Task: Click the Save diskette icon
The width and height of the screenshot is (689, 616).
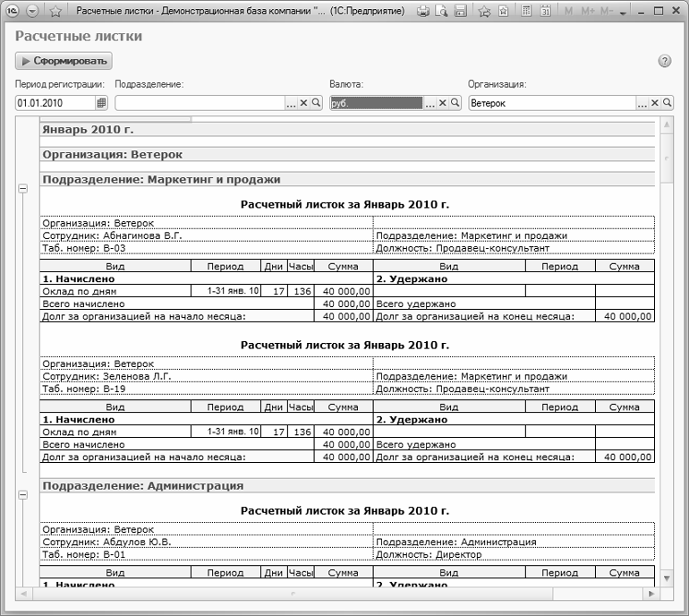Action: 460,11
